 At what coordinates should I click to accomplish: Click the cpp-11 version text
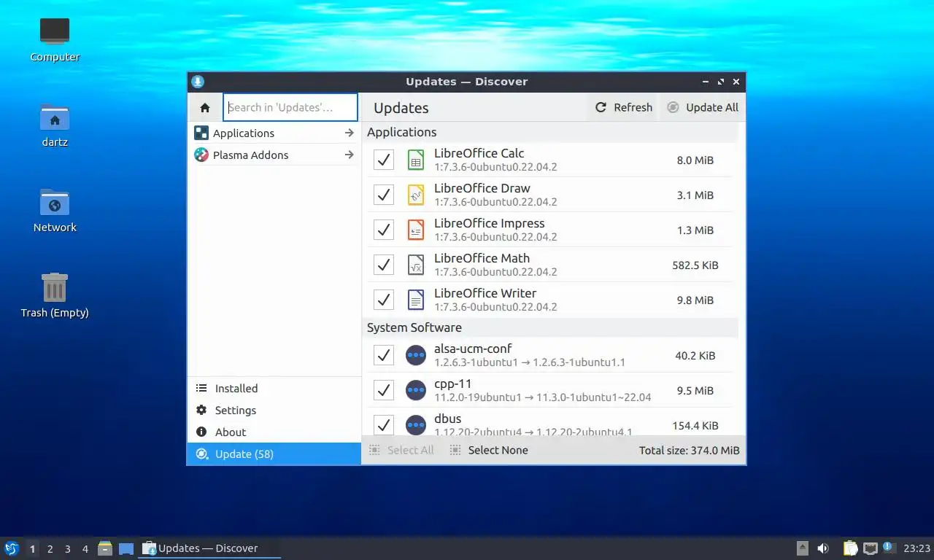(542, 398)
